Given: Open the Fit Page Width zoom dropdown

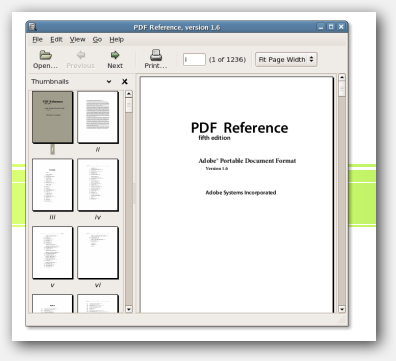Looking at the screenshot, I should tap(286, 60).
